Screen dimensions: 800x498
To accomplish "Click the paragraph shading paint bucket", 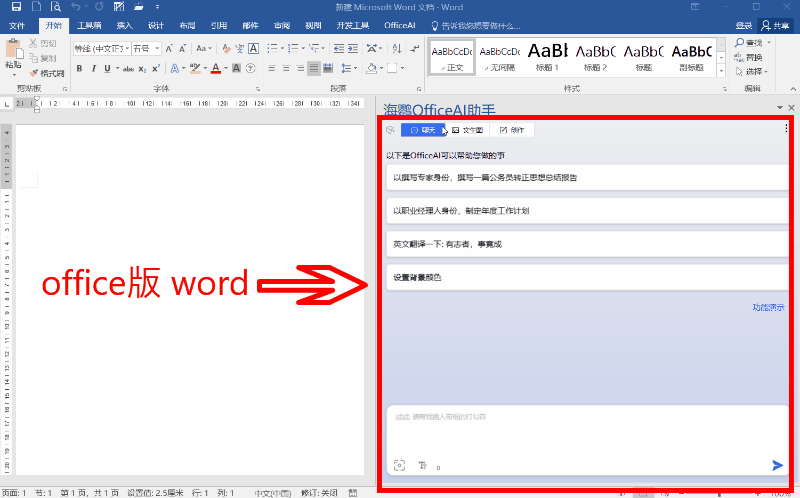I will point(372,68).
